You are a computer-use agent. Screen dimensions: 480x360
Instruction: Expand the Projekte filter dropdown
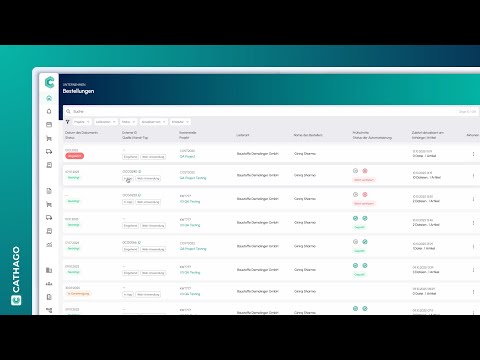(x=82, y=122)
